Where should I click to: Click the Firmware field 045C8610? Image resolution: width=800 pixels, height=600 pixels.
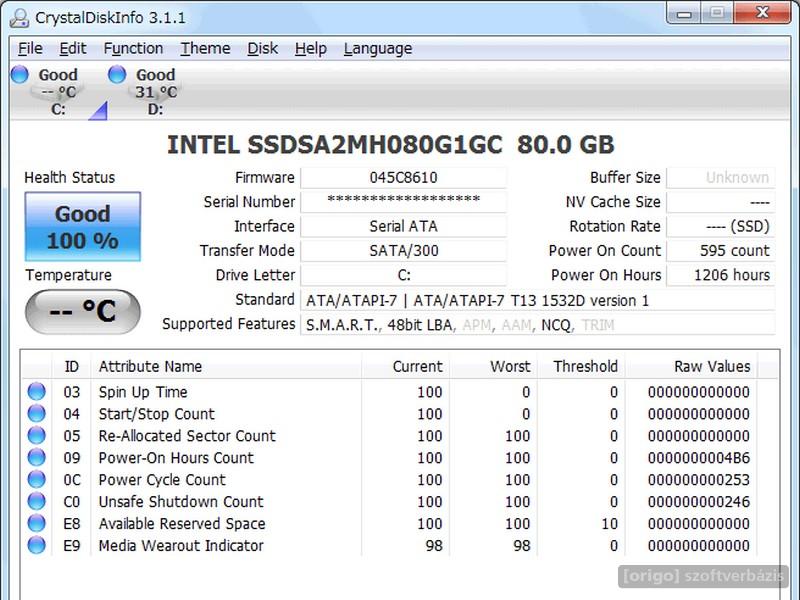[x=404, y=178]
